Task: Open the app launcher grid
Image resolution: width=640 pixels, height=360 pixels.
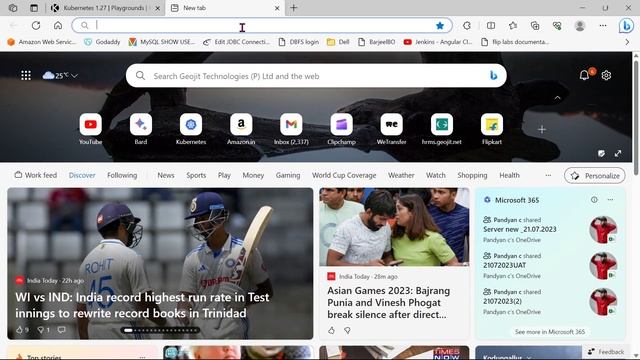Action: pos(26,76)
